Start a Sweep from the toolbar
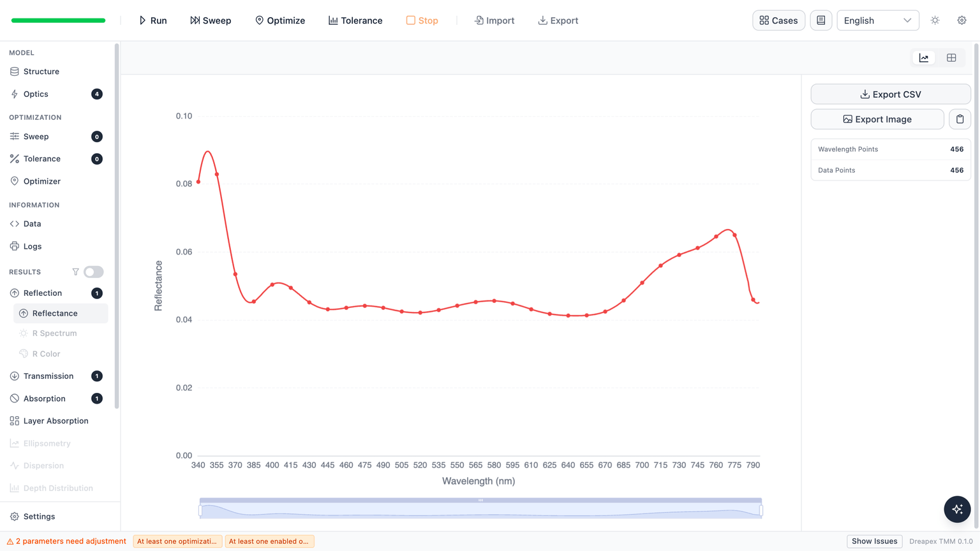 (x=211, y=20)
